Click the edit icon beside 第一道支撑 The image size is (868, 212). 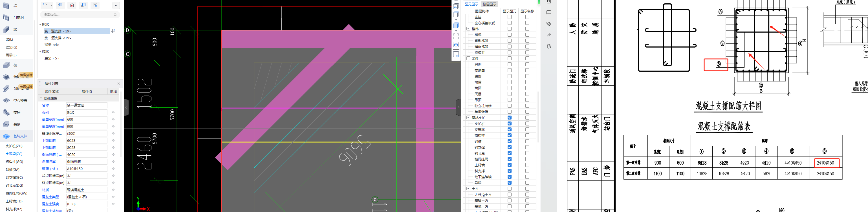tap(114, 31)
